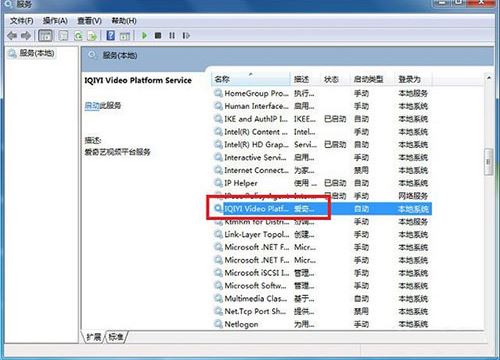Stop service with the square icon
The height and width of the screenshot is (360, 500).
point(158,35)
